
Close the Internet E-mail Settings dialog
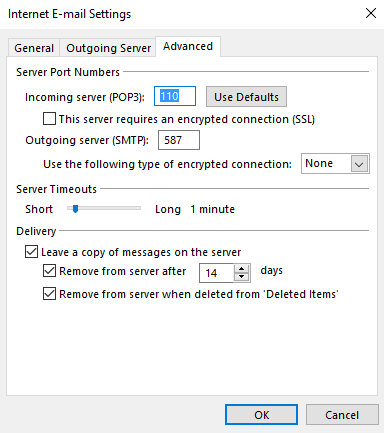click(x=371, y=14)
